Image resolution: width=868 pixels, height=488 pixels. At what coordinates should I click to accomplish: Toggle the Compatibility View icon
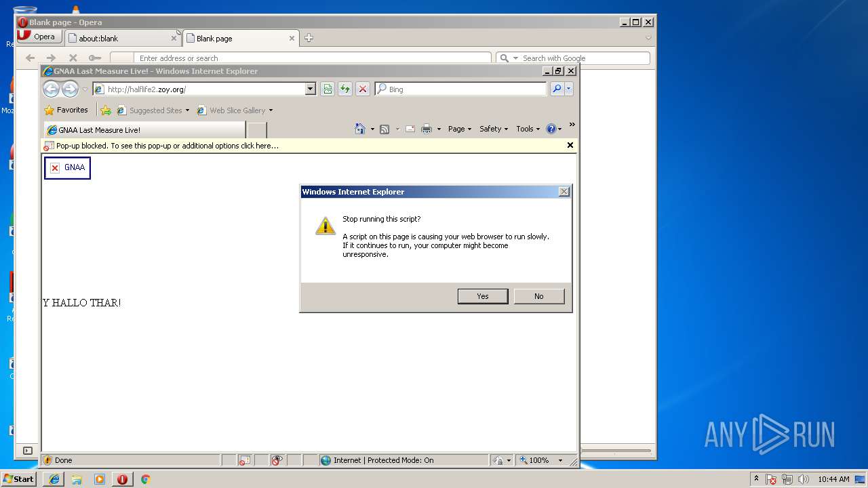pos(328,89)
